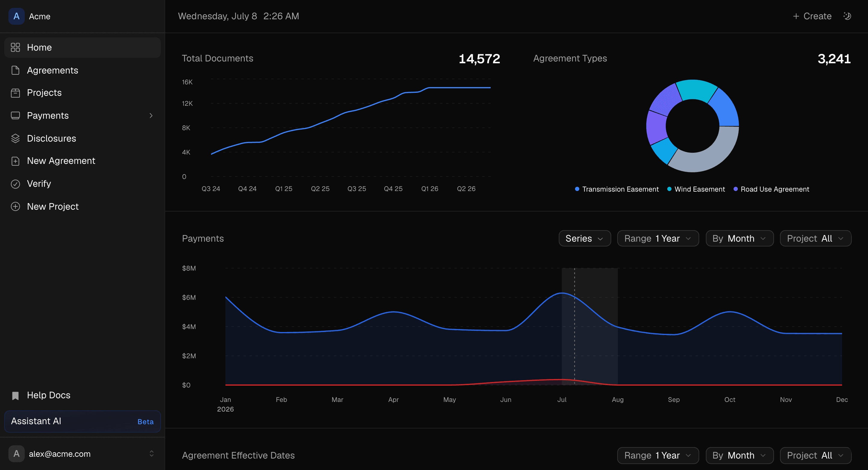868x470 pixels.
Task: Click the plus icon beside Create
Action: (x=796, y=16)
